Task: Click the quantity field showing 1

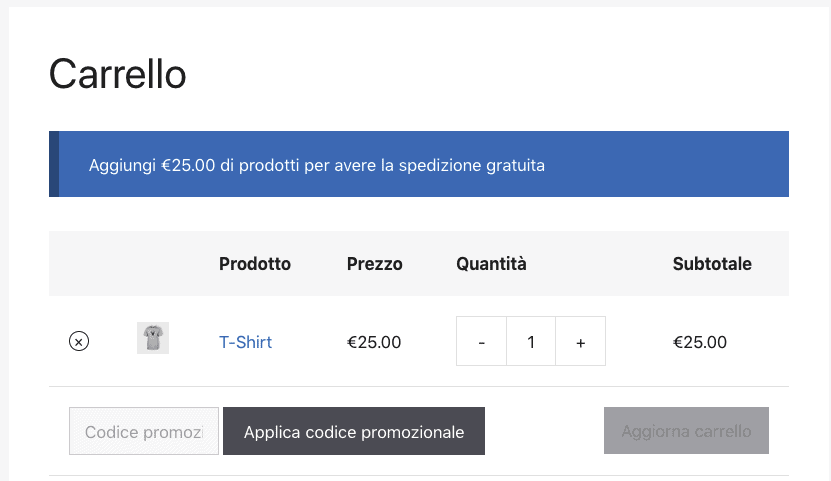Action: tap(531, 342)
